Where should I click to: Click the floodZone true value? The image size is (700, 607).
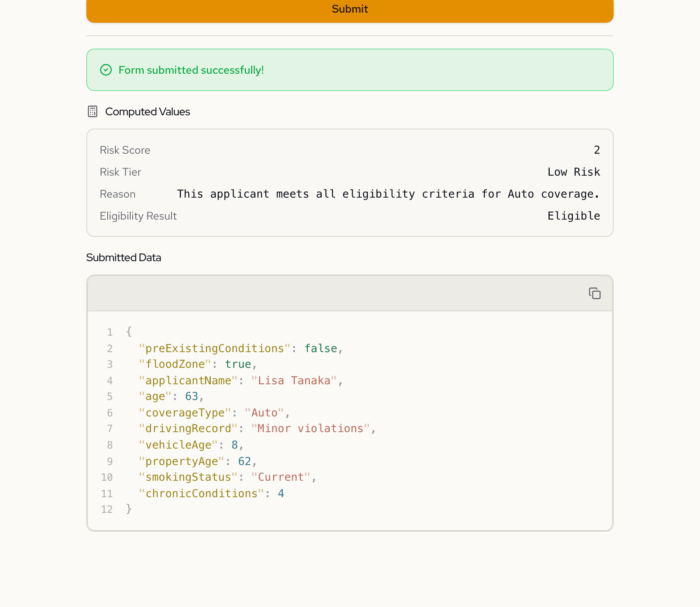pyautogui.click(x=238, y=364)
